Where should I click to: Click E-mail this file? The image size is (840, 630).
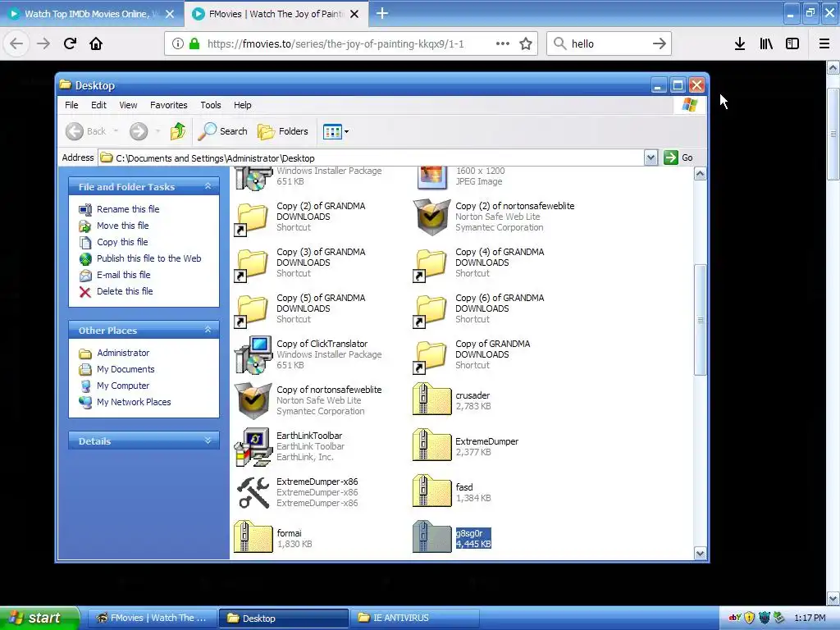[123, 275]
